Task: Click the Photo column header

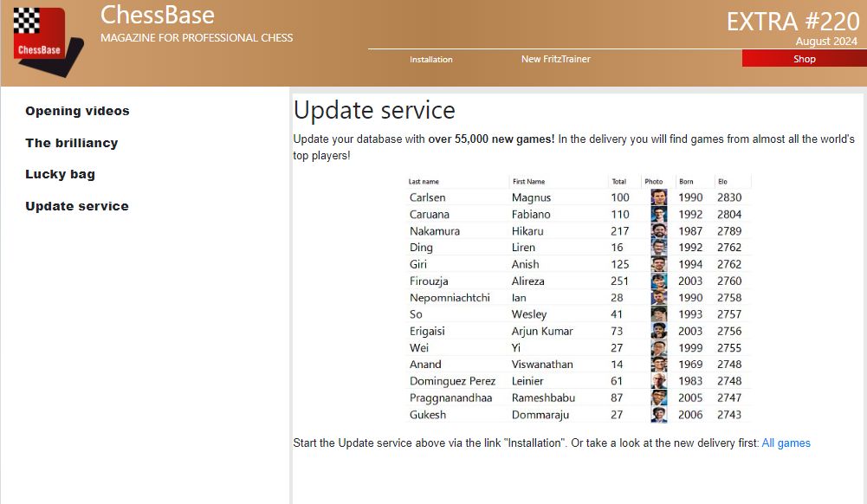Action: click(x=654, y=181)
